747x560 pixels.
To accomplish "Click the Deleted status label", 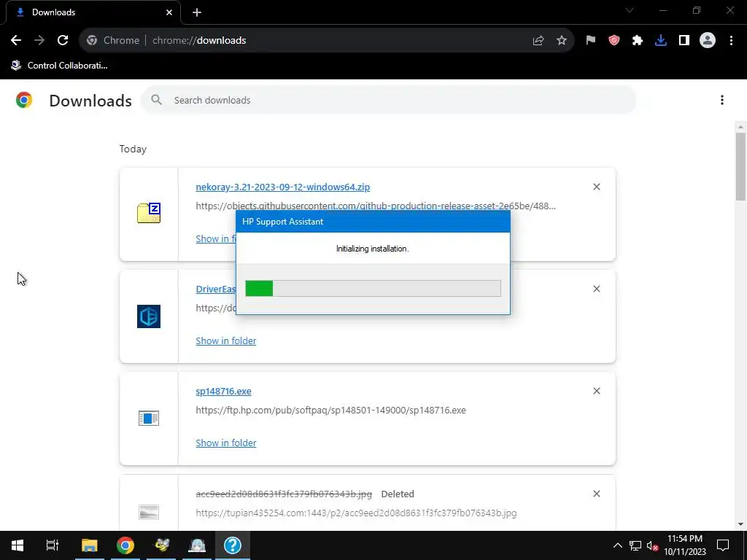I will click(398, 494).
